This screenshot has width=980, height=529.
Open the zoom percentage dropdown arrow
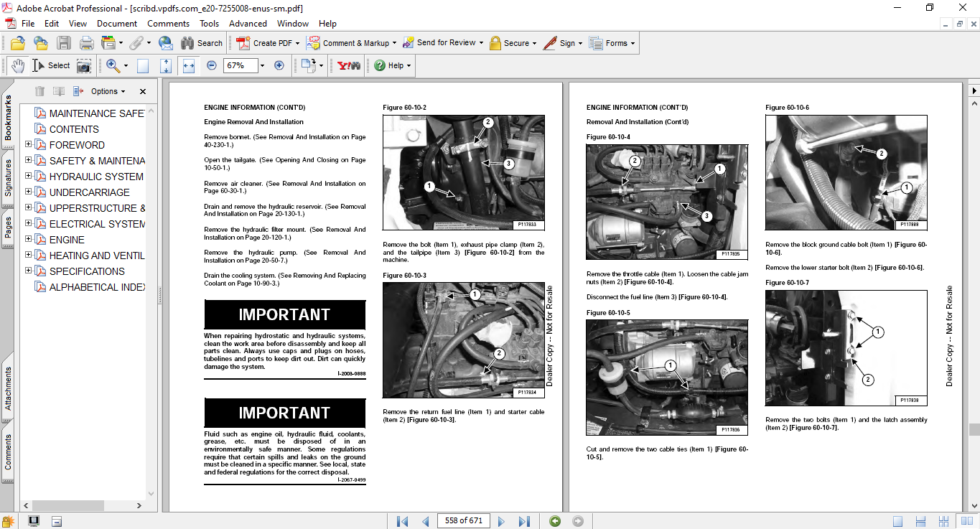(262, 65)
